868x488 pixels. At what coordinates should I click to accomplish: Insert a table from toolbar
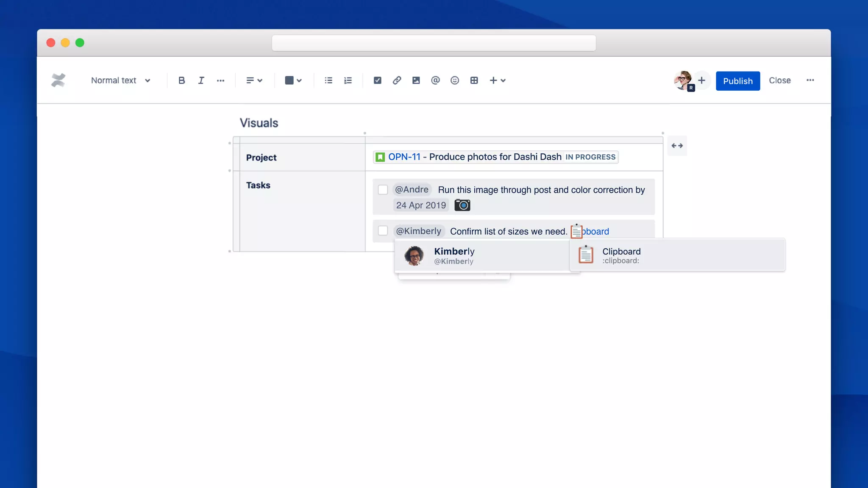tap(474, 80)
